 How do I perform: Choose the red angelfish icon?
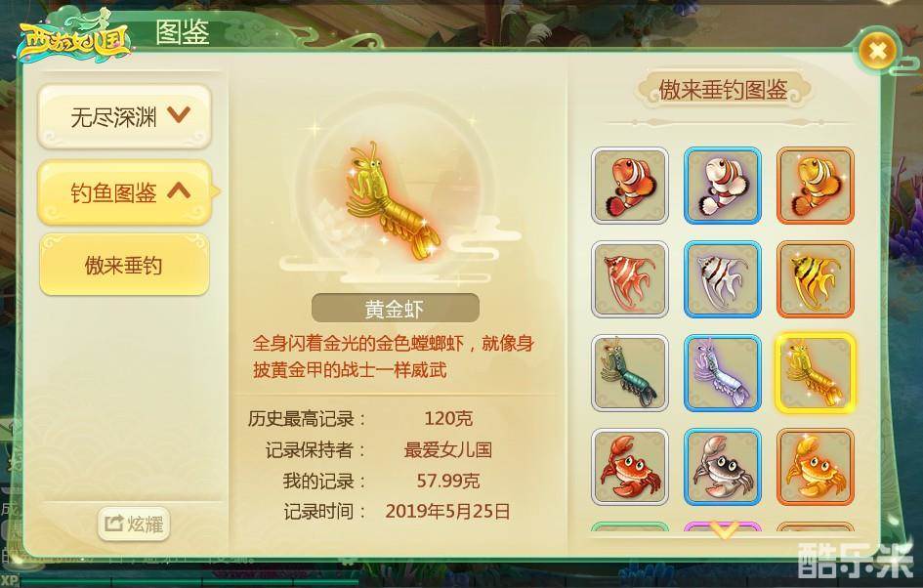point(630,279)
